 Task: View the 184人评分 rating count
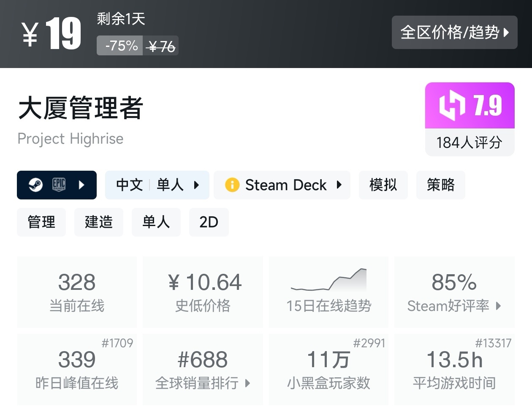pos(470,143)
